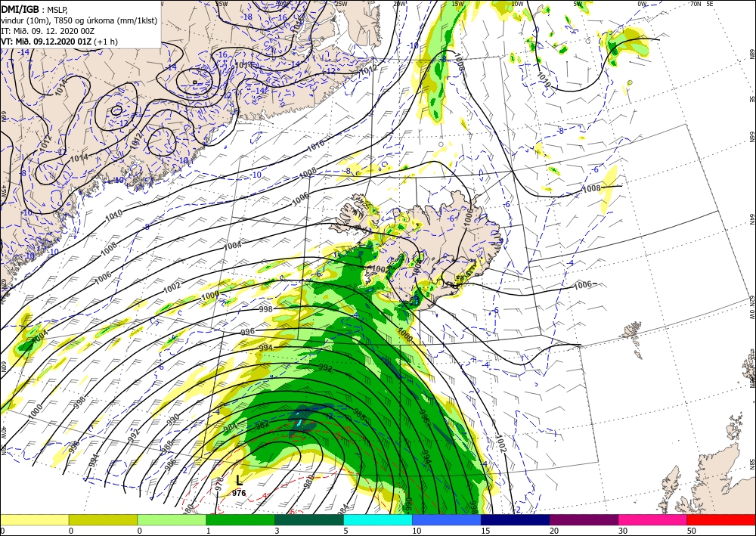Click the "976" central pressure value
The width and height of the screenshot is (756, 536).
click(x=239, y=493)
